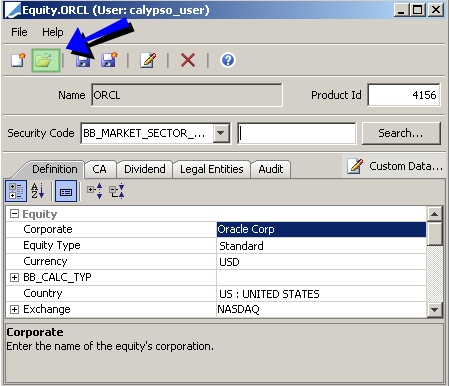Click the property grid scrollbar thumb
The image size is (449, 386).
pyautogui.click(x=434, y=234)
